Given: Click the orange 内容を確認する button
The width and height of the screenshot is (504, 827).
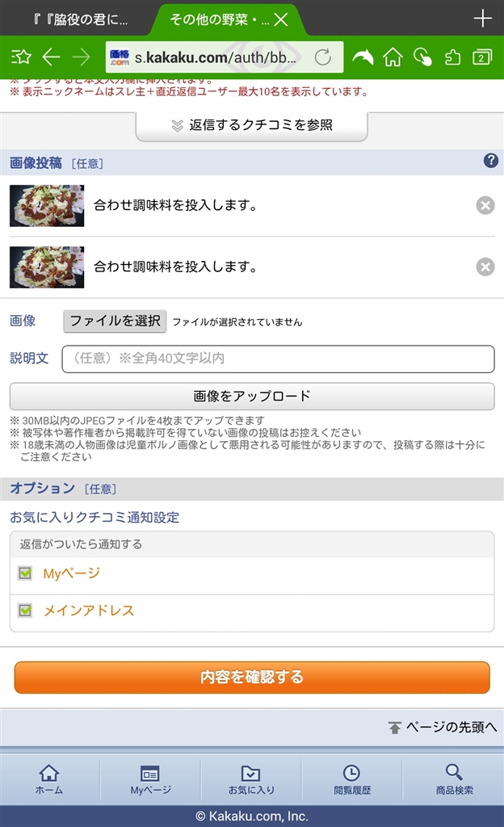Looking at the screenshot, I should [x=252, y=677].
